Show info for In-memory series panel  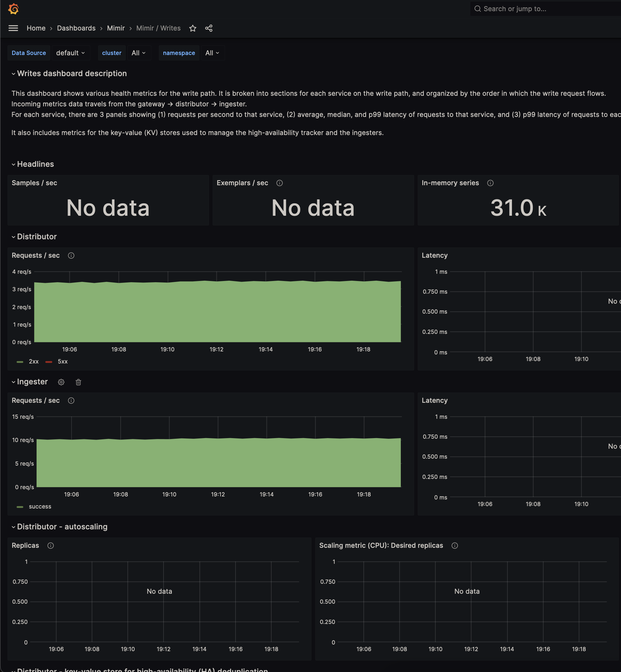pos(490,183)
